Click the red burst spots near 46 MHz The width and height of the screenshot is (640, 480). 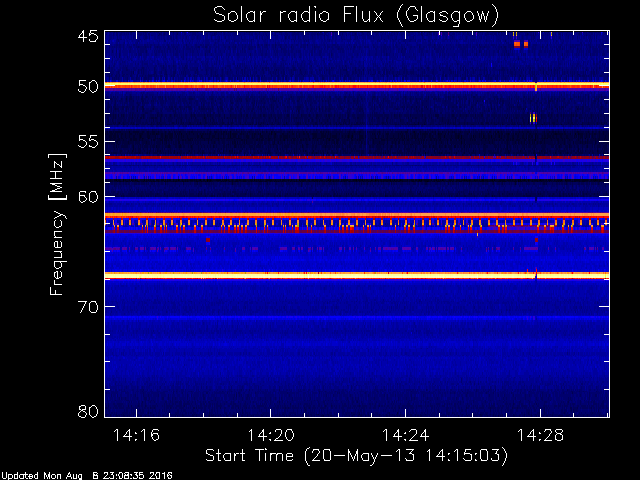(521, 44)
